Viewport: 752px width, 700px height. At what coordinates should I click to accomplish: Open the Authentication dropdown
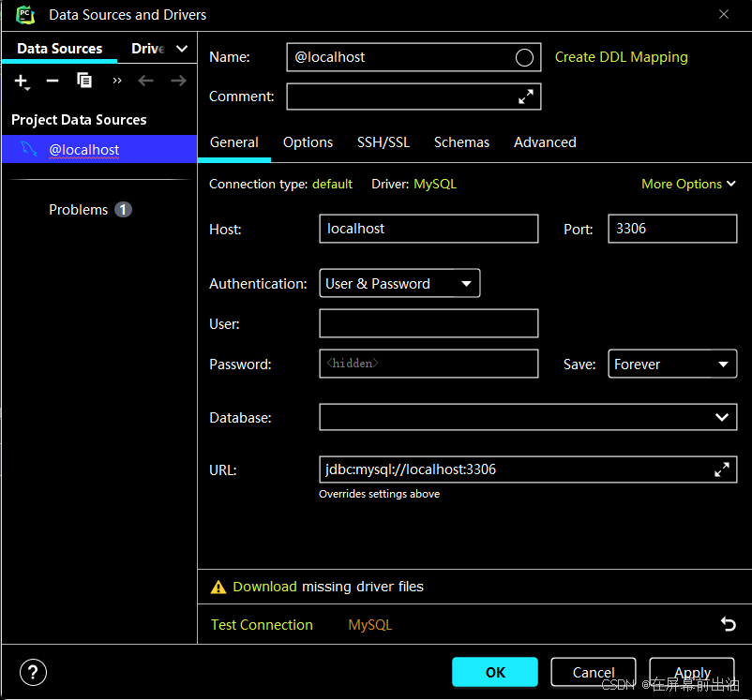399,283
